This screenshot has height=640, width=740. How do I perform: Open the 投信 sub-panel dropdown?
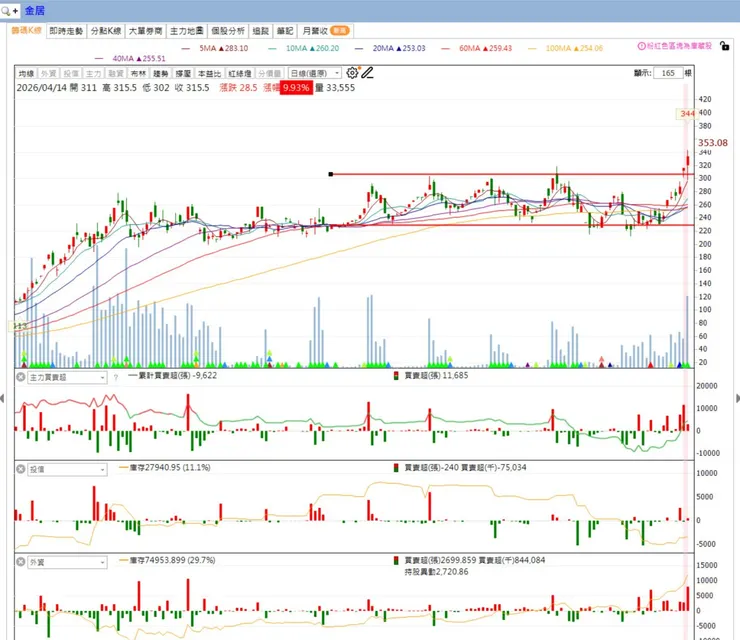pyautogui.click(x=67, y=470)
